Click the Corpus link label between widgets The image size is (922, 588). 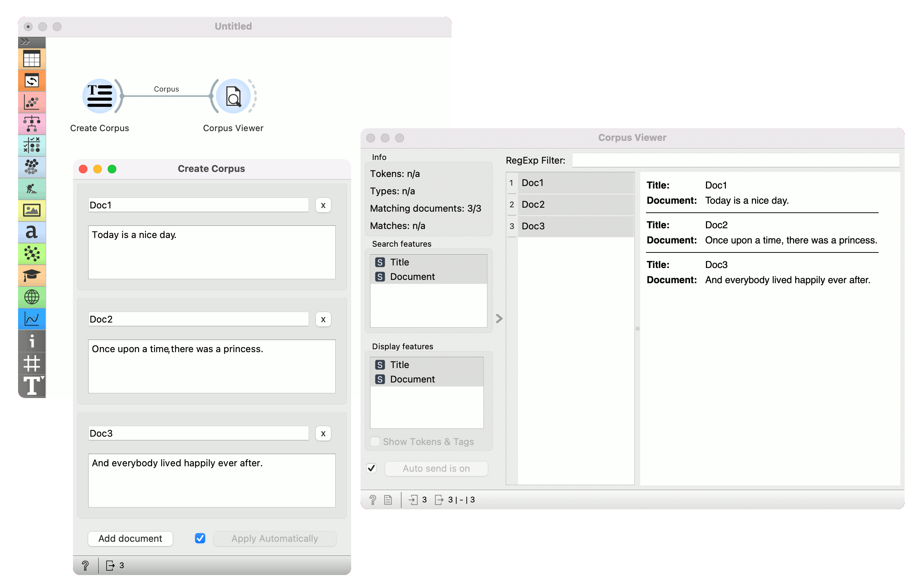(166, 89)
